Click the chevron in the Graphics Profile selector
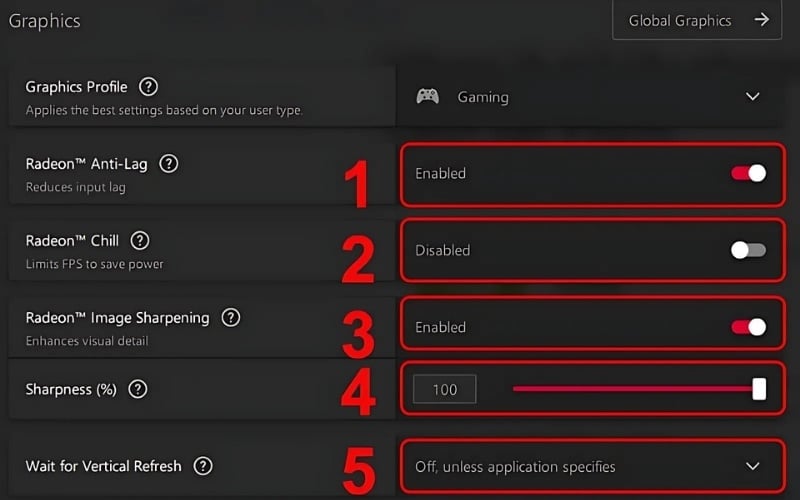Screen dimensions: 800x500 click(x=753, y=97)
